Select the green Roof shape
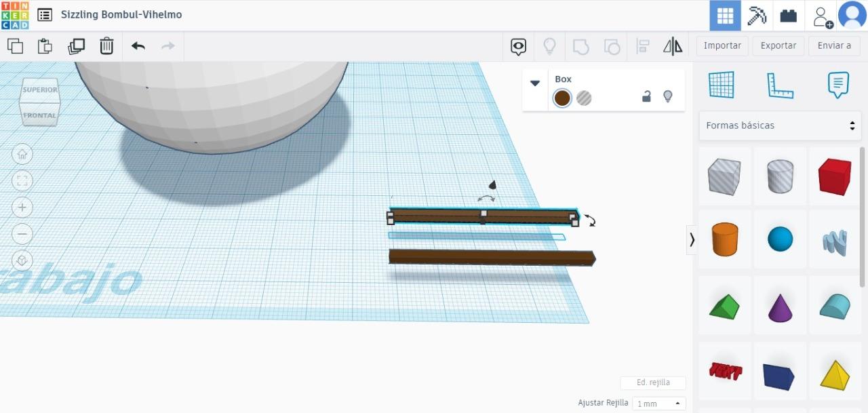This screenshot has width=868, height=413. tap(724, 307)
